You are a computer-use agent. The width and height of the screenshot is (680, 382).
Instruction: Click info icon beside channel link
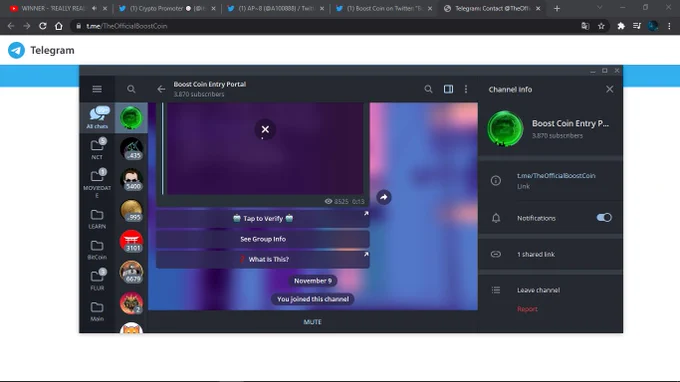tap(496, 180)
